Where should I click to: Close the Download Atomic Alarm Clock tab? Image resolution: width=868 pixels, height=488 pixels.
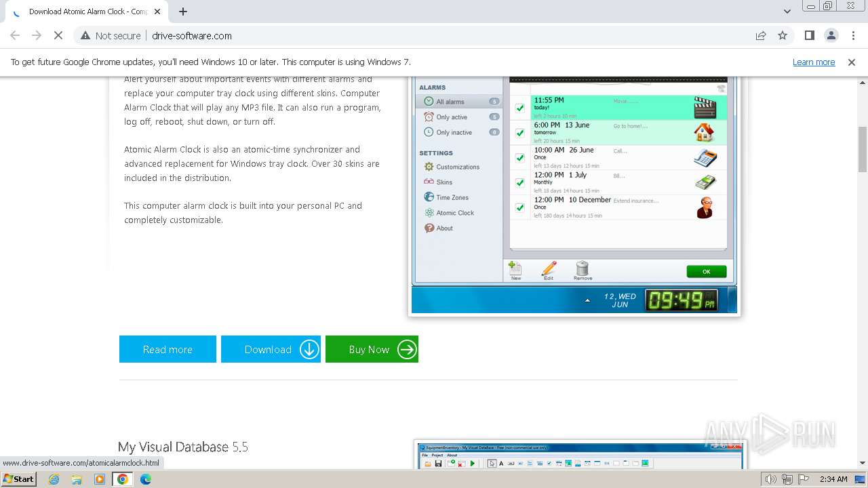point(157,12)
